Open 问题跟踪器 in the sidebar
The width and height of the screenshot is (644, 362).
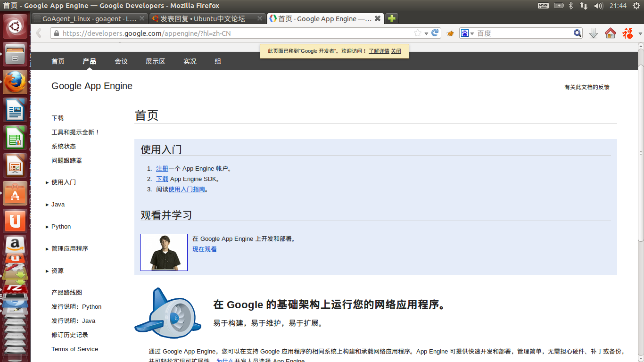coord(67,161)
